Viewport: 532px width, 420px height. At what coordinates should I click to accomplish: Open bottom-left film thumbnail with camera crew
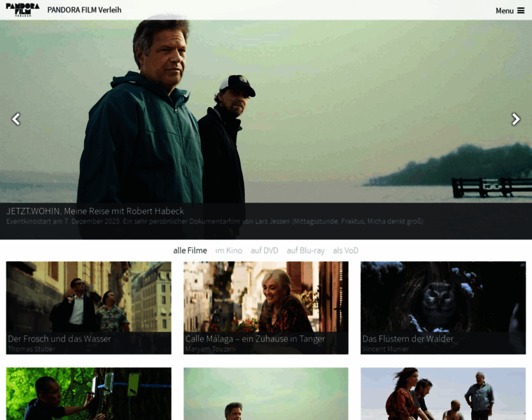pyautogui.click(x=88, y=394)
